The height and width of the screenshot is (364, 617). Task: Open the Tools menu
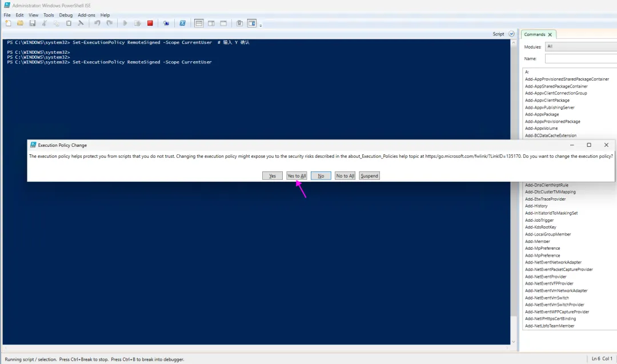pyautogui.click(x=49, y=15)
